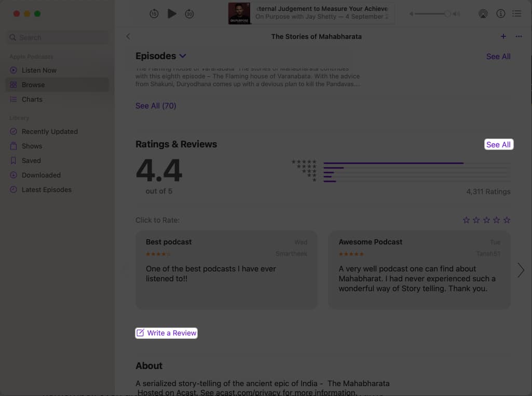Open the more options ellipsis menu
Screen dimensions: 532x396
tap(519, 36)
